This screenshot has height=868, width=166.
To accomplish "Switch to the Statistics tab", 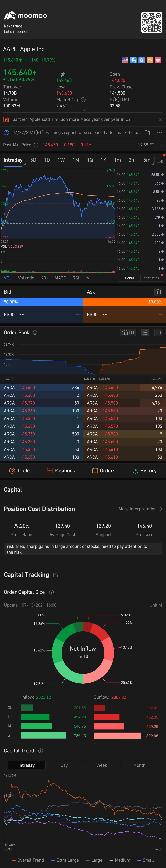I will pos(152,278).
